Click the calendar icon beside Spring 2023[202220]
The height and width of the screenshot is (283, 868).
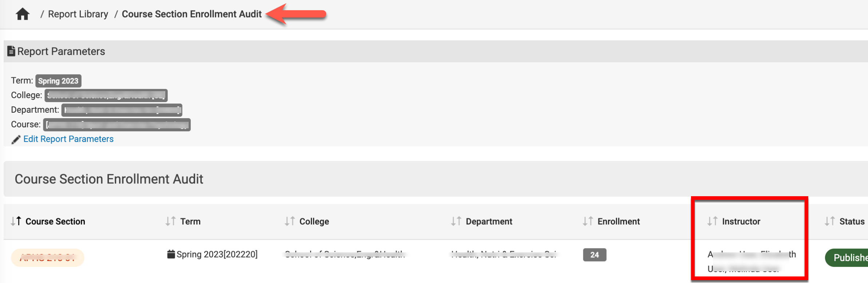171,254
